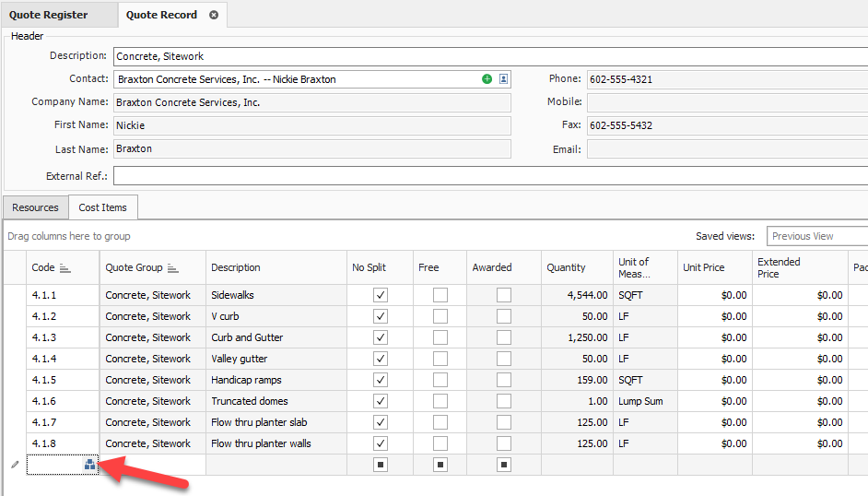Click the green add contact icon

(x=487, y=79)
